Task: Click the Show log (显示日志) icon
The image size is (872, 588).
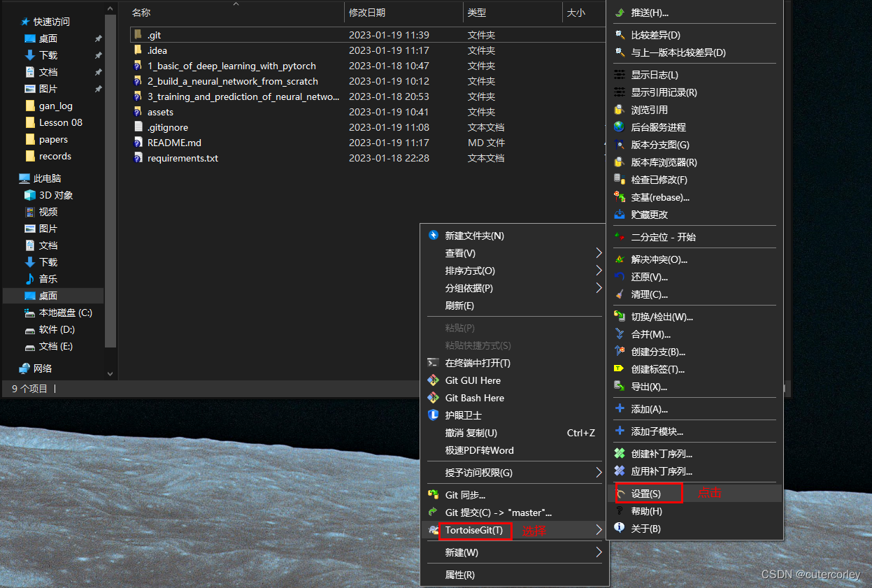Action: tap(620, 75)
